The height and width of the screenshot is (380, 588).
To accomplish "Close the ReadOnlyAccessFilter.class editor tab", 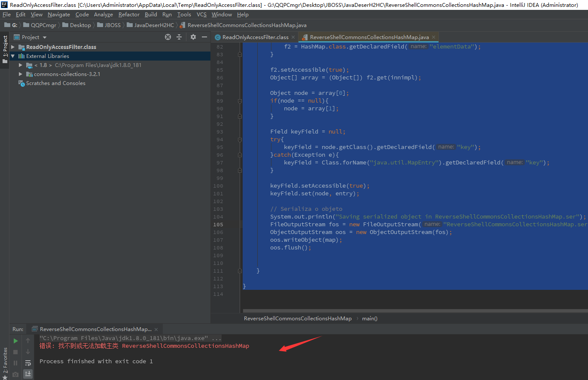I will (293, 37).
